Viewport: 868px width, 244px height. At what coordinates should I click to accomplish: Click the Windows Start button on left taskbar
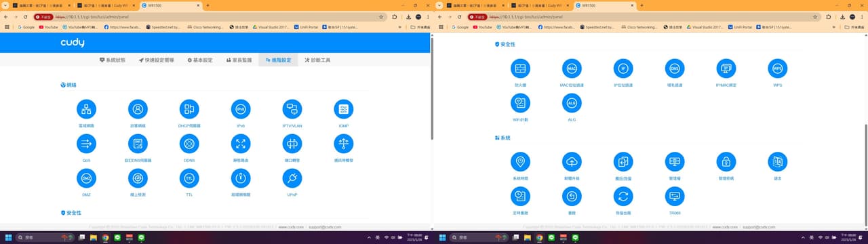(x=9, y=238)
